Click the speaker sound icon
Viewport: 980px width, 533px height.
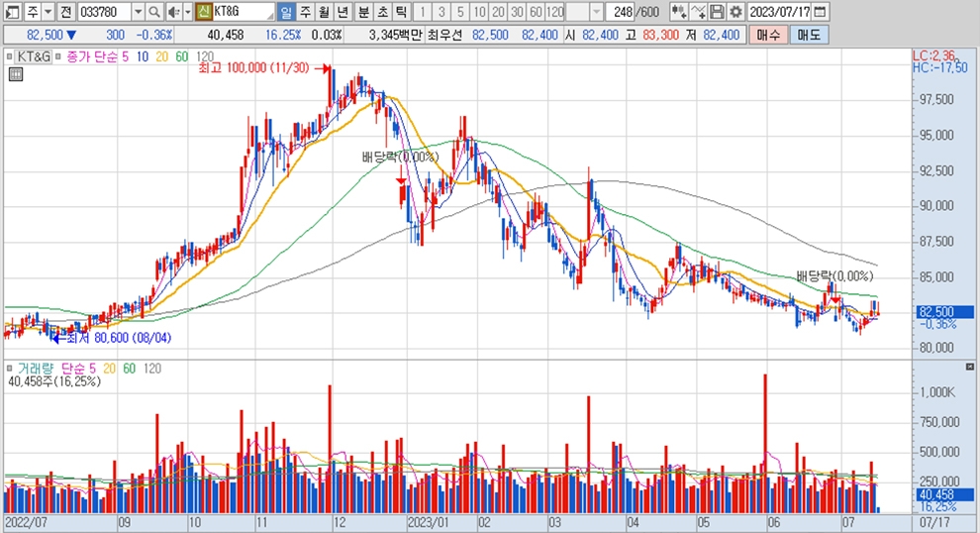(174, 11)
